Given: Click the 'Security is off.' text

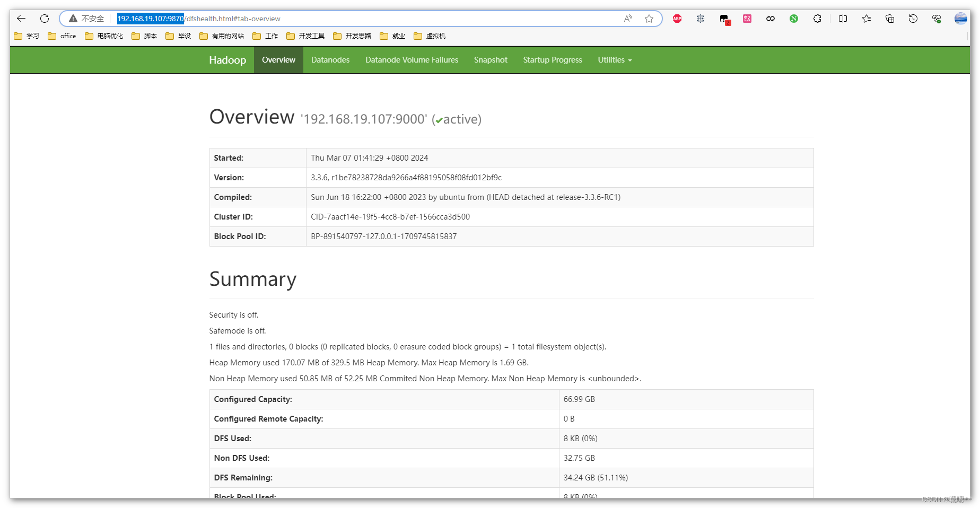Looking at the screenshot, I should [234, 315].
